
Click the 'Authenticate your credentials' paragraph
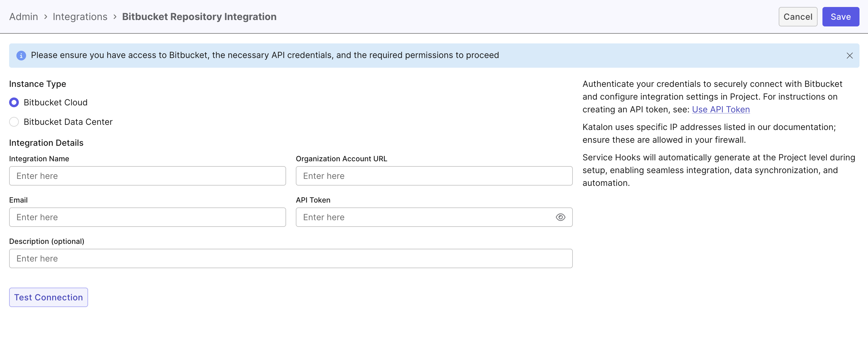coord(712,97)
